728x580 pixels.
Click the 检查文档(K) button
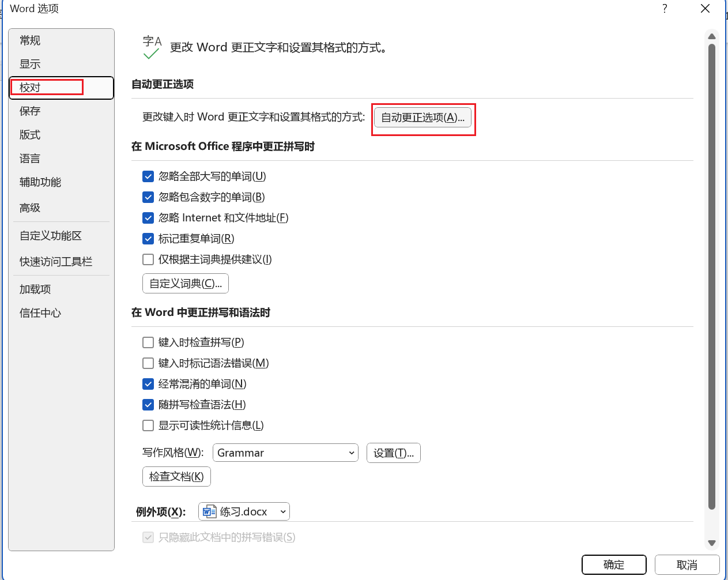click(176, 476)
